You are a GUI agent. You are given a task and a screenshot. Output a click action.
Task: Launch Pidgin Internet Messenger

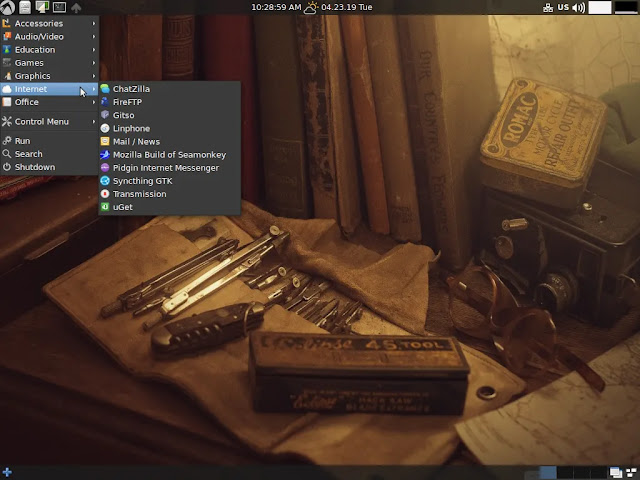(x=169, y=167)
